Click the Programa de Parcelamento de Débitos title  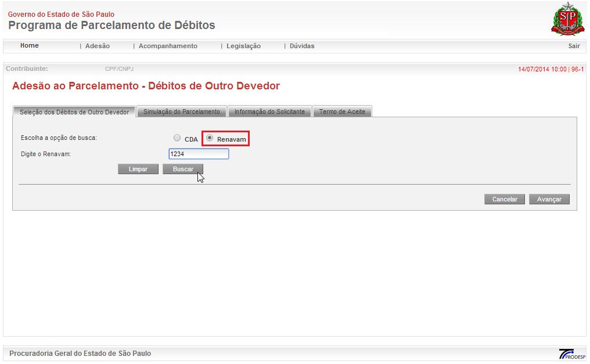(x=111, y=26)
